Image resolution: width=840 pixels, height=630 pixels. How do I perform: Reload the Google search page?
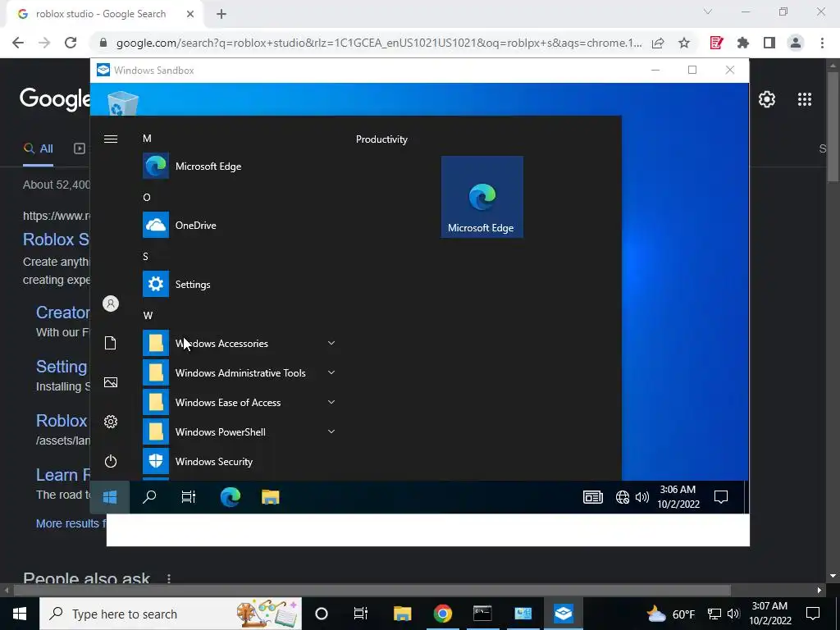point(71,43)
